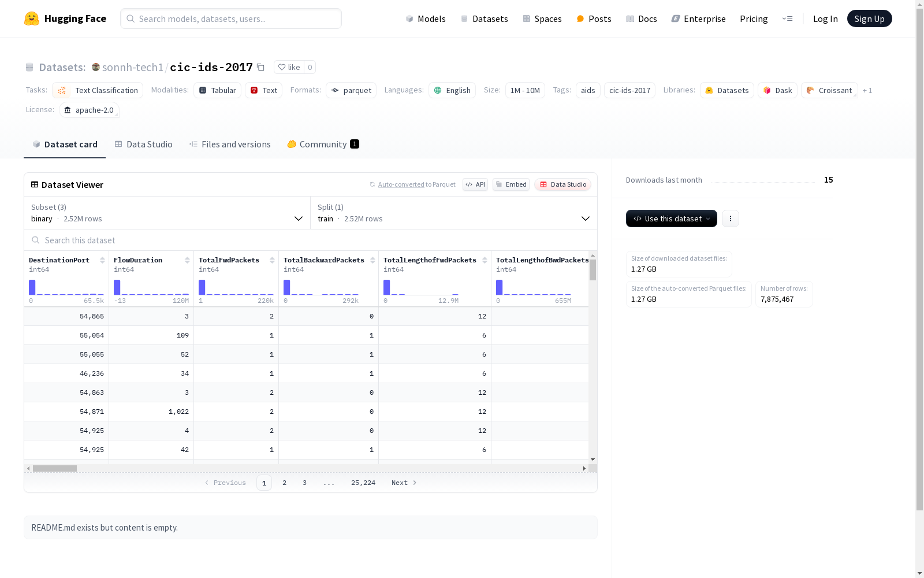Select the 1M - 10M size tag
This screenshot has height=578, width=924.
click(525, 90)
